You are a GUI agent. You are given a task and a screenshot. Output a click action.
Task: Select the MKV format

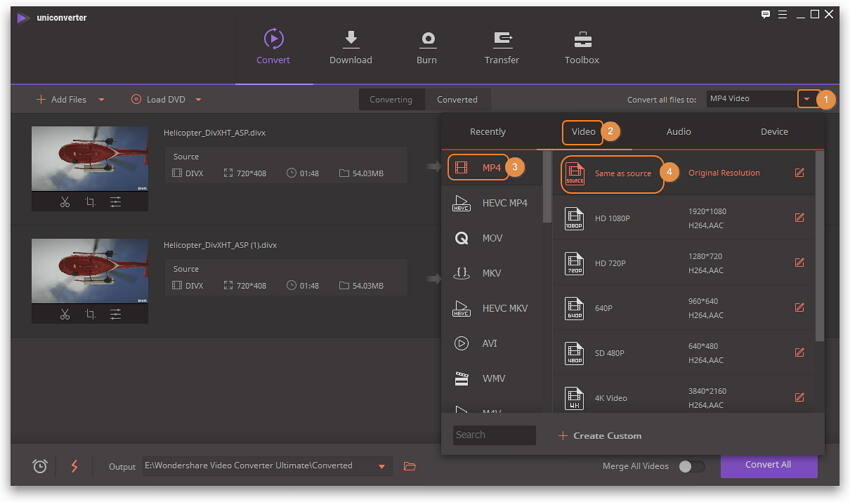click(493, 273)
